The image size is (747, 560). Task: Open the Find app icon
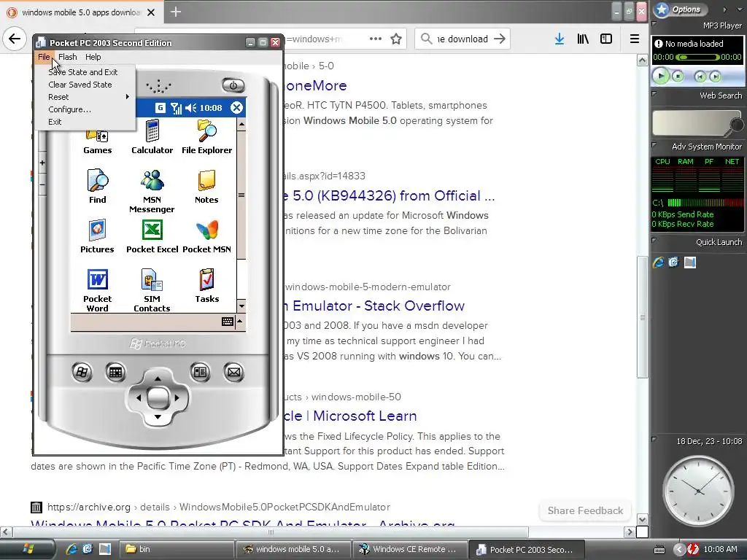[x=97, y=186]
